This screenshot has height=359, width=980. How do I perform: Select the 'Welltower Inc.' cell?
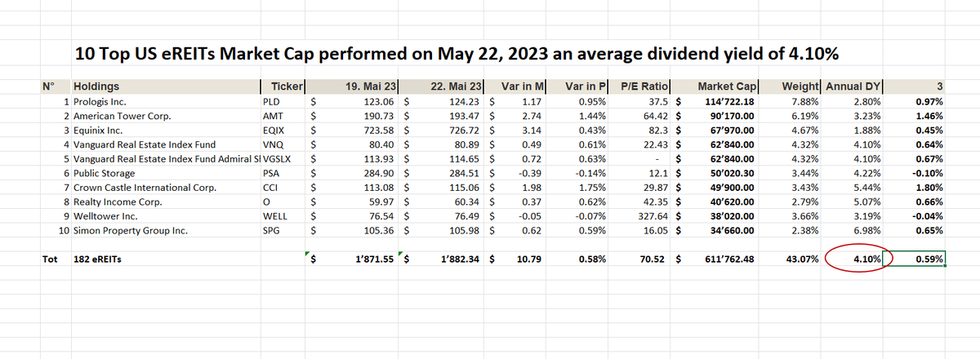[x=165, y=216]
